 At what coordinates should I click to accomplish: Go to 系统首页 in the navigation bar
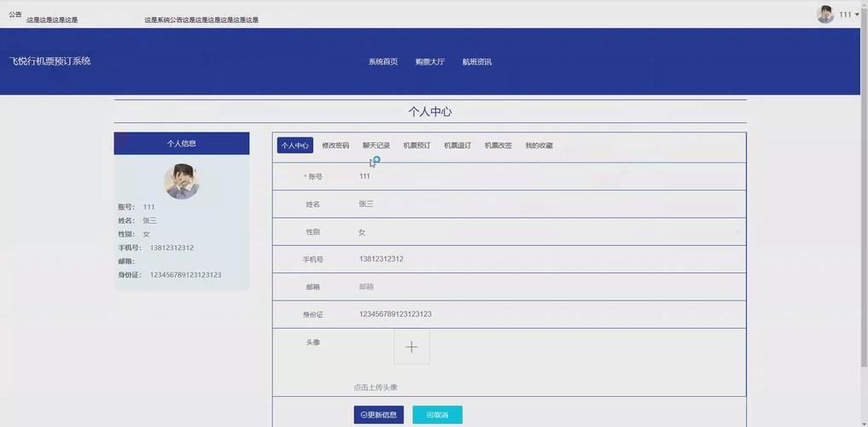383,62
